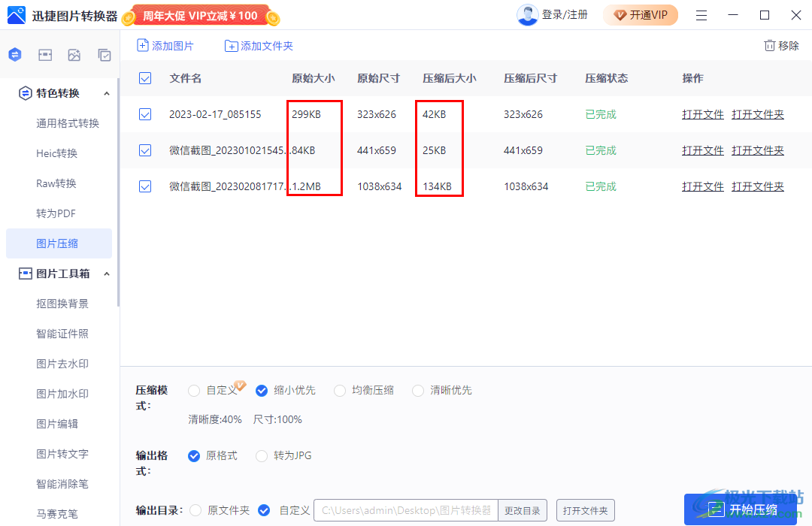812x526 pixels.
Task: Click 打开文件夹 for 2023-02-17_085155
Action: (x=758, y=114)
